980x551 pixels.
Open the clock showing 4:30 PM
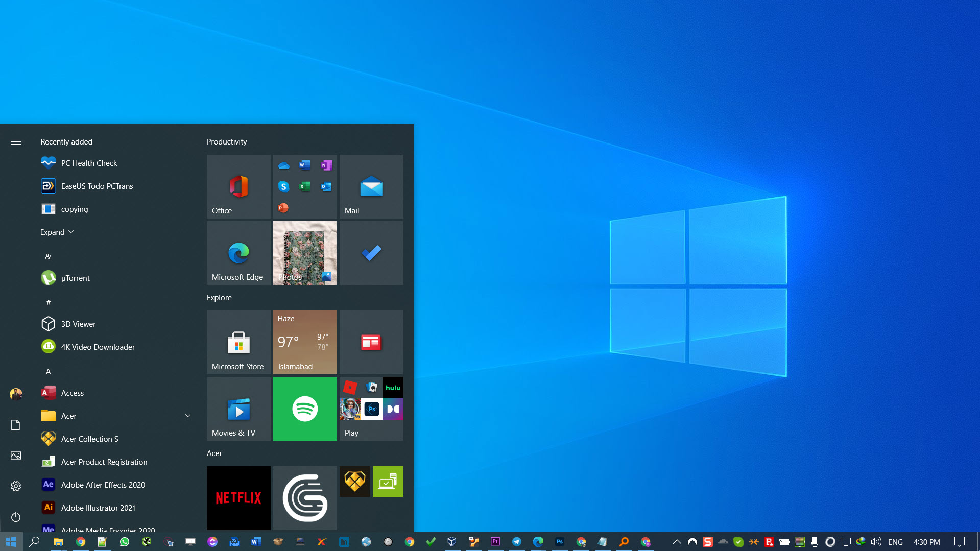click(927, 542)
